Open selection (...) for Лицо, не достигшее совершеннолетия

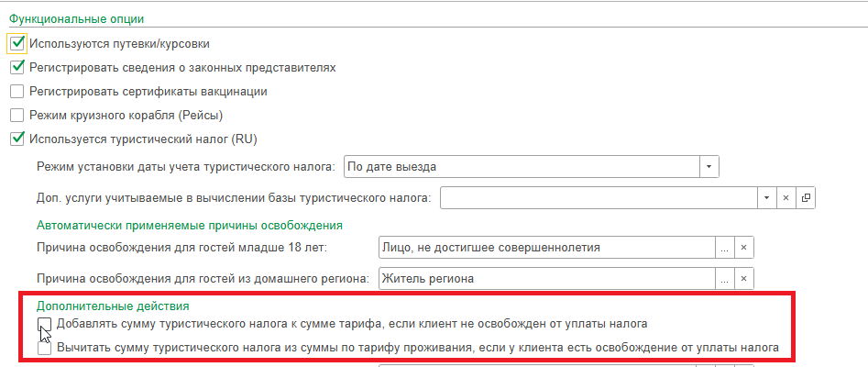tap(725, 248)
